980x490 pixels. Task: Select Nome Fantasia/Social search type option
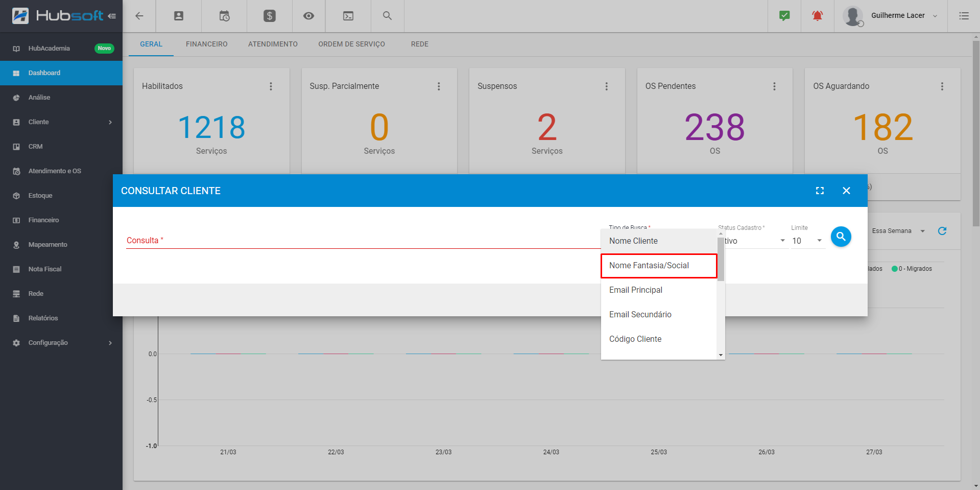point(659,266)
